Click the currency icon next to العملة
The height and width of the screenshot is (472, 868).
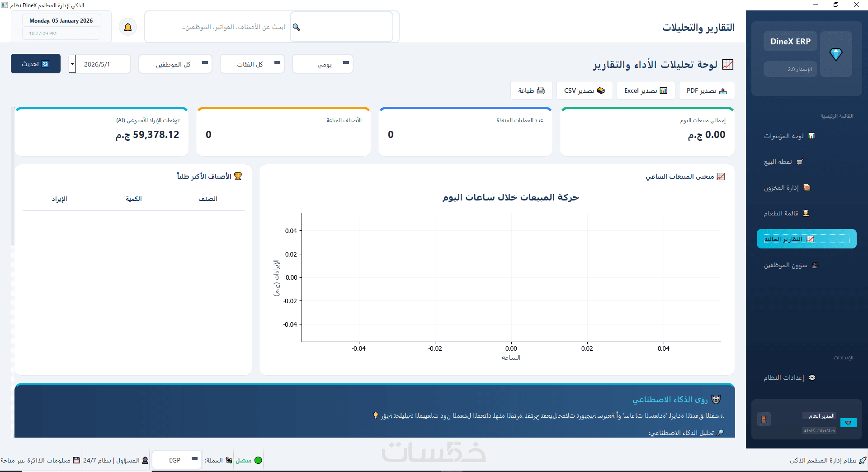(x=229, y=460)
